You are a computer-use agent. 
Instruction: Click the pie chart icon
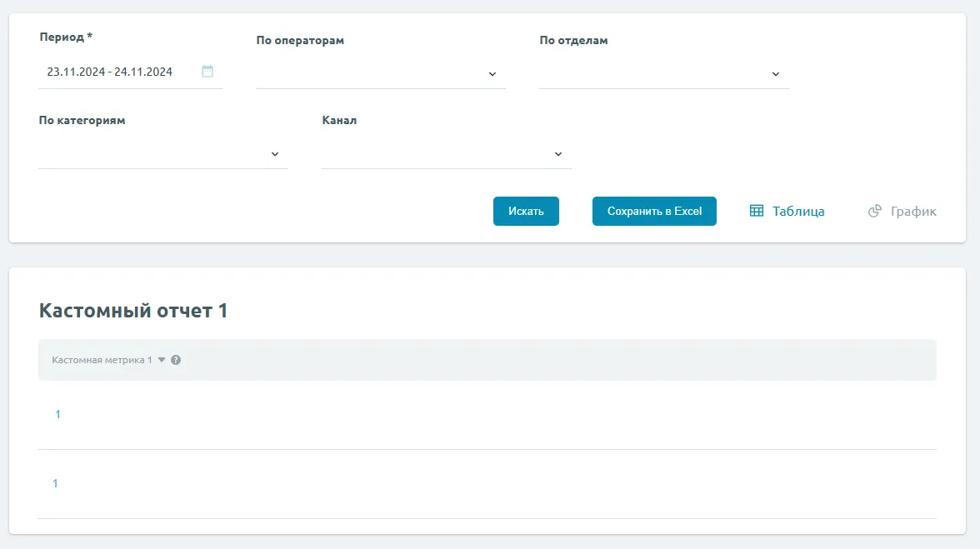(x=875, y=212)
